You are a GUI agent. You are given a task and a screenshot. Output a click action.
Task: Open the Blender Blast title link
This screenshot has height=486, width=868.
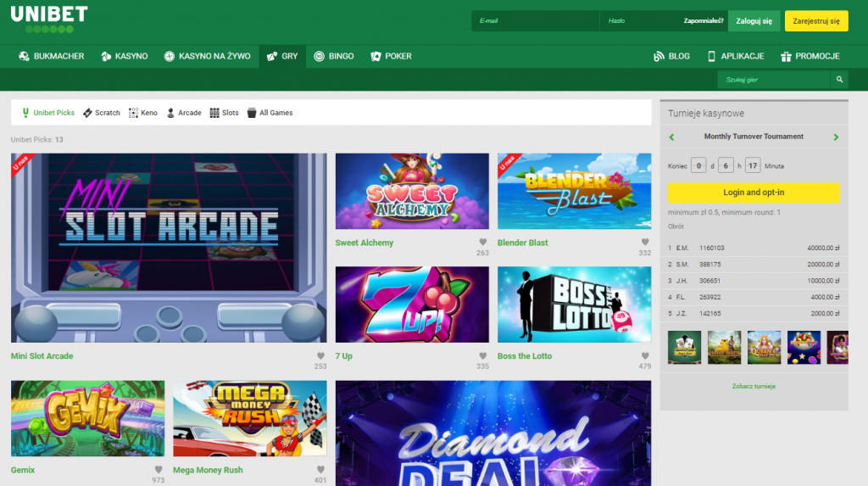(x=522, y=243)
